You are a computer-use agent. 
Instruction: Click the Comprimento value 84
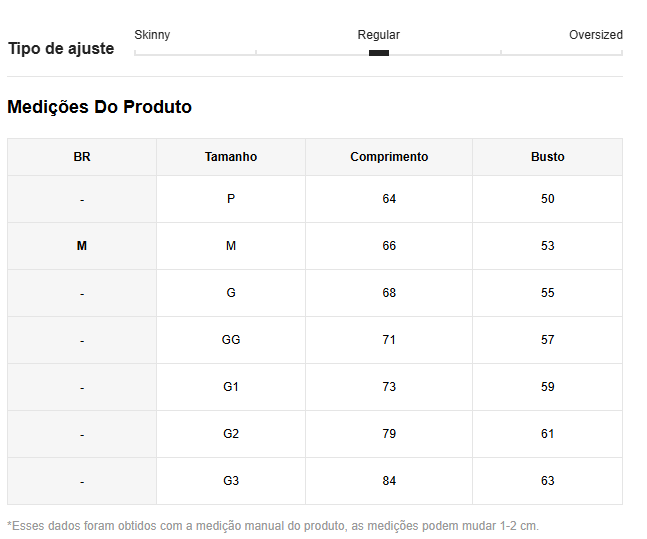[389, 481]
